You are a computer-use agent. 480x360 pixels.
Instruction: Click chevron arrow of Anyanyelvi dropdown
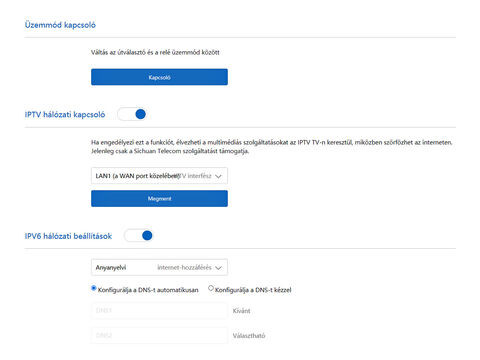tap(218, 268)
